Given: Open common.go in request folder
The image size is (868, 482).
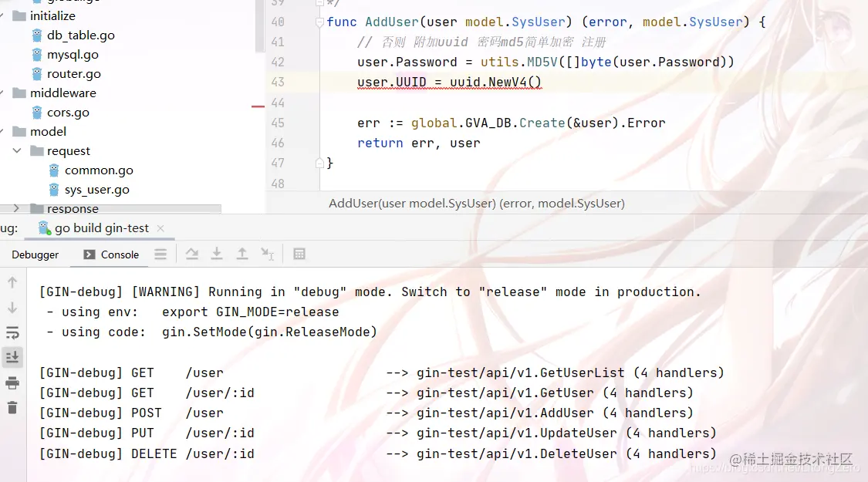Looking at the screenshot, I should [99, 170].
